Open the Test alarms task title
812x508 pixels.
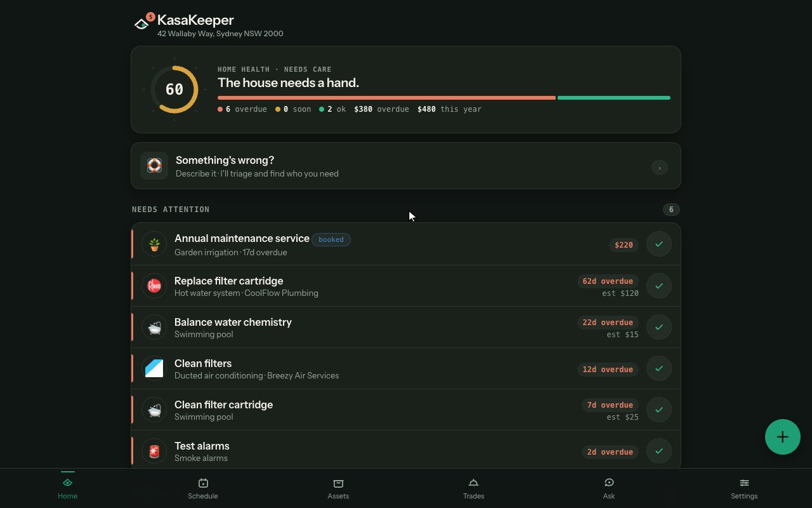click(x=202, y=446)
